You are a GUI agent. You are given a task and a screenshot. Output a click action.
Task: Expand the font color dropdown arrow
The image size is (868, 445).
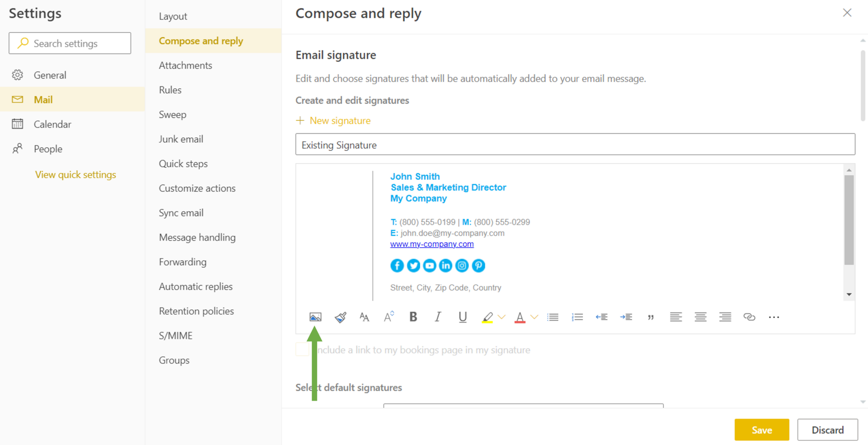coord(534,317)
